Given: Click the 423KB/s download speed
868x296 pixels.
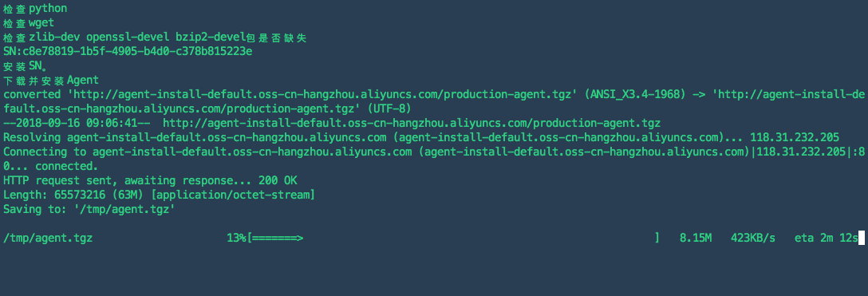Looking at the screenshot, I should [x=753, y=239].
